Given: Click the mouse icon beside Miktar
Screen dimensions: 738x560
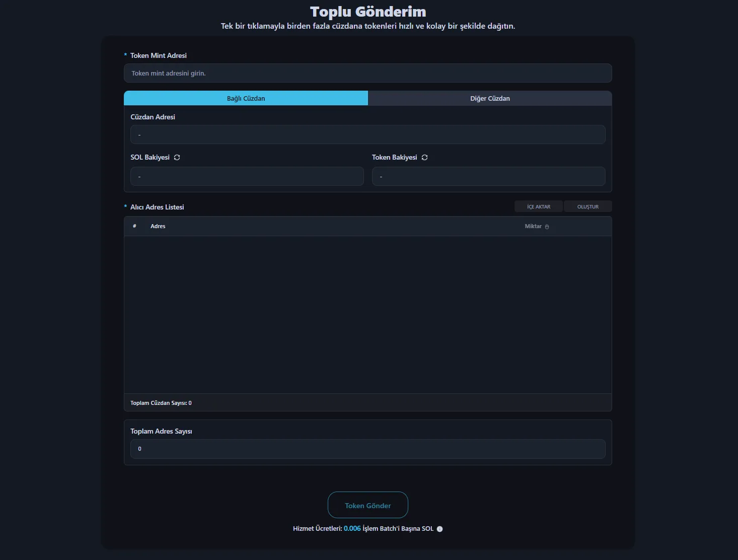Looking at the screenshot, I should [547, 227].
